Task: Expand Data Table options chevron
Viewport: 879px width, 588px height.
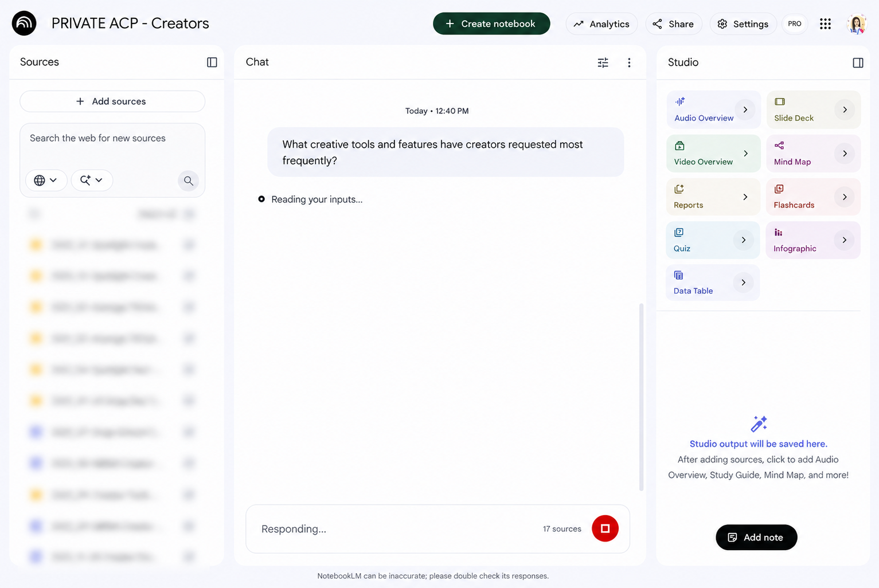Action: (743, 283)
